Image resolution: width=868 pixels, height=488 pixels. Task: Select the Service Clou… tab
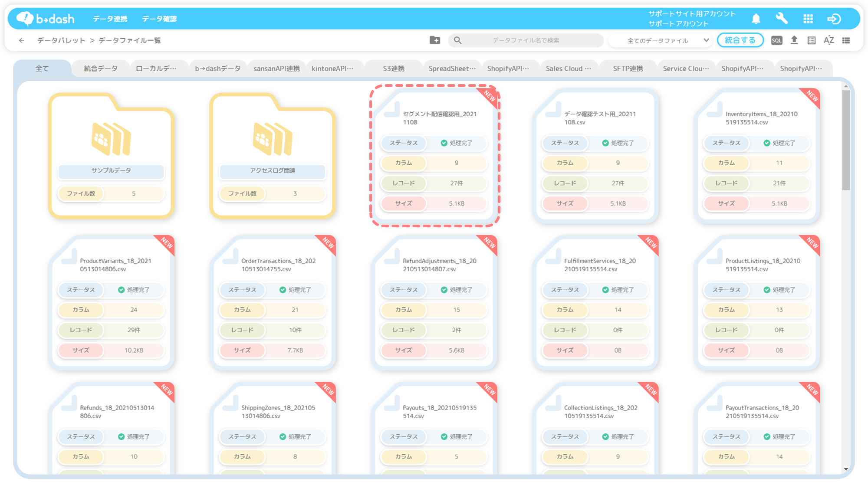tap(686, 69)
